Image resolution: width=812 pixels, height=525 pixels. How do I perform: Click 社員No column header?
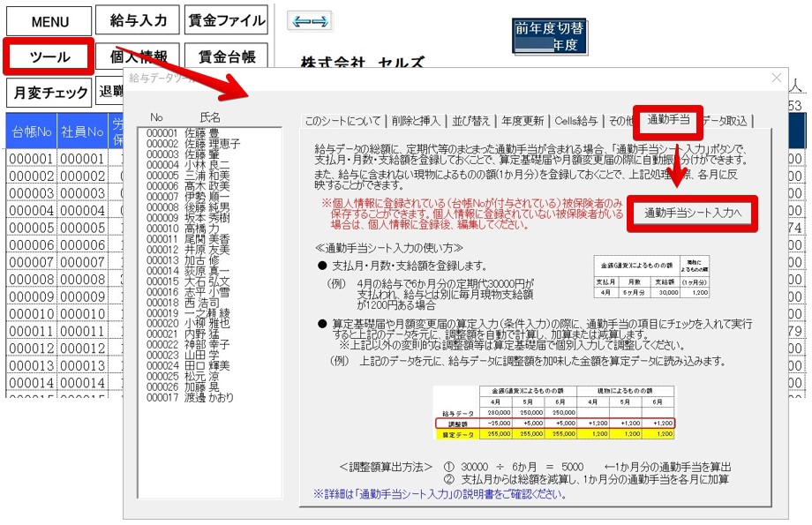coord(82,131)
